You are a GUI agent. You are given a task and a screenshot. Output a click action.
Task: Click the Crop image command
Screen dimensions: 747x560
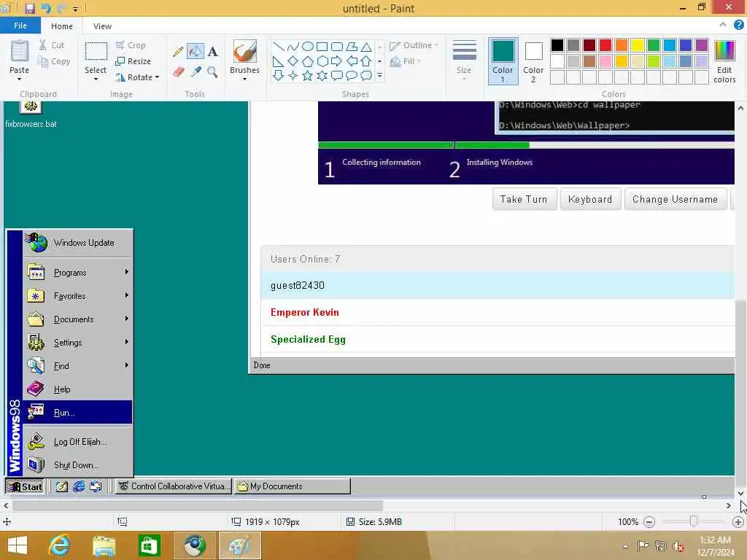(131, 45)
